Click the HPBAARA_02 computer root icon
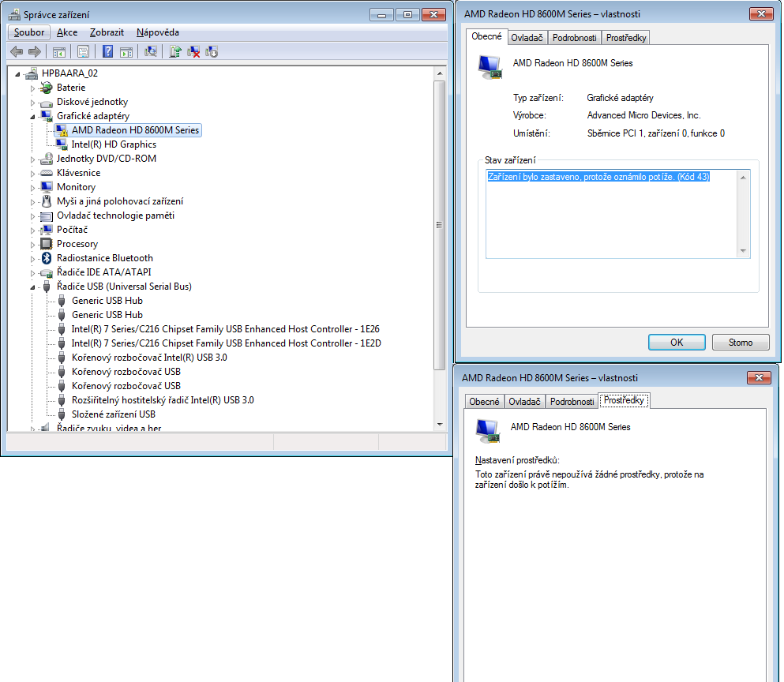The image size is (784, 682). coord(32,73)
